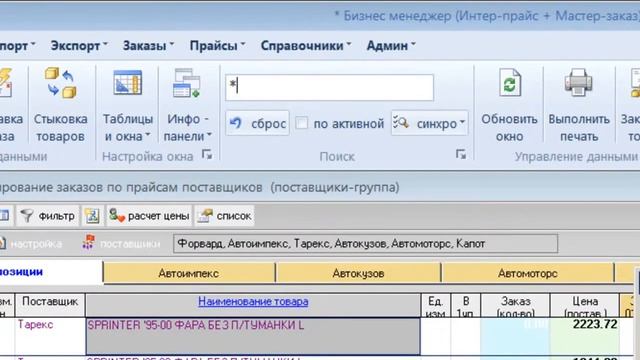Click the настройка button
This screenshot has height=360, width=640.
tap(31, 244)
